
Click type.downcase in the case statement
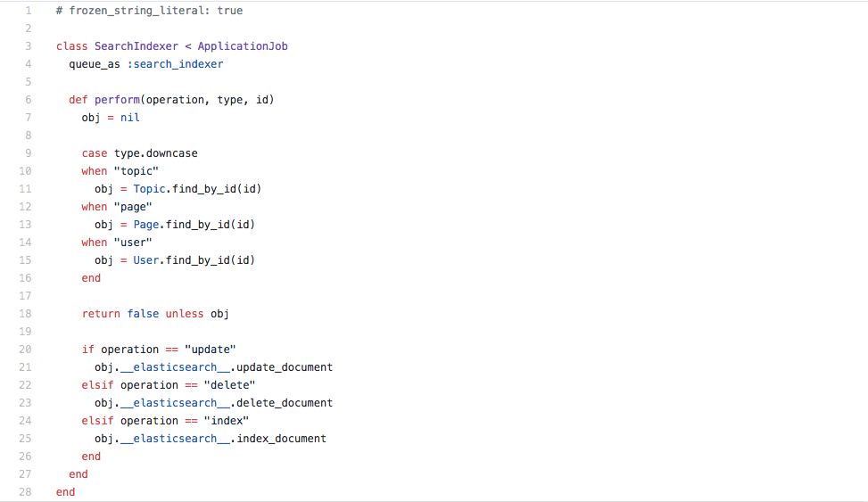155,153
